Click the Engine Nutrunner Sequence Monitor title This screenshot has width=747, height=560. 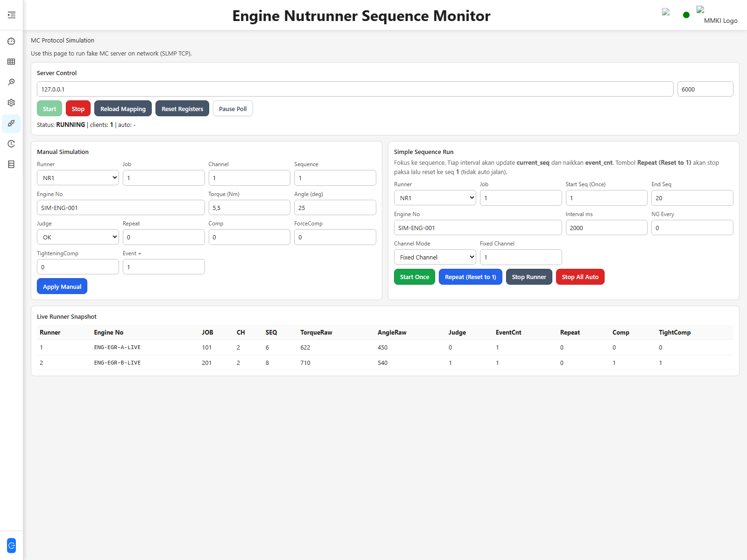[361, 16]
